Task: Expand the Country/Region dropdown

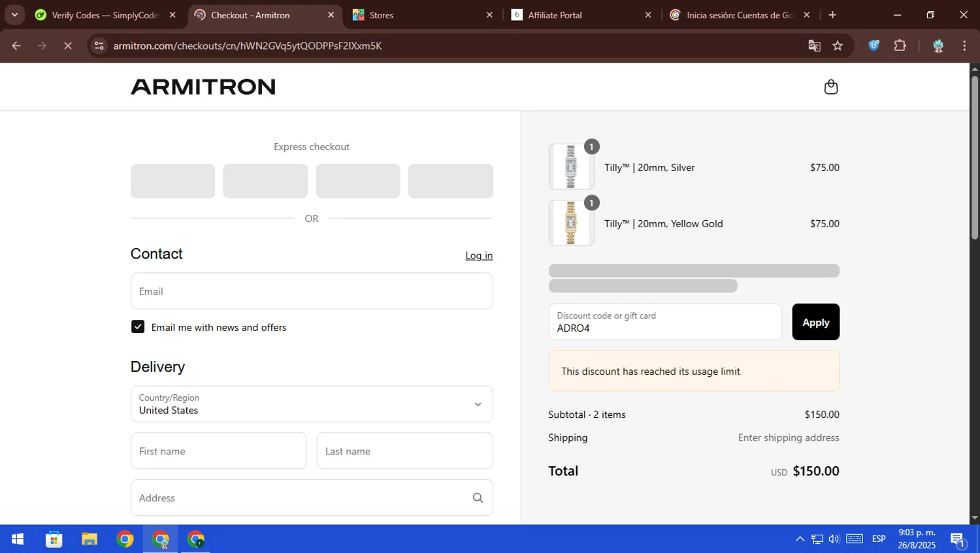Action: (312, 404)
